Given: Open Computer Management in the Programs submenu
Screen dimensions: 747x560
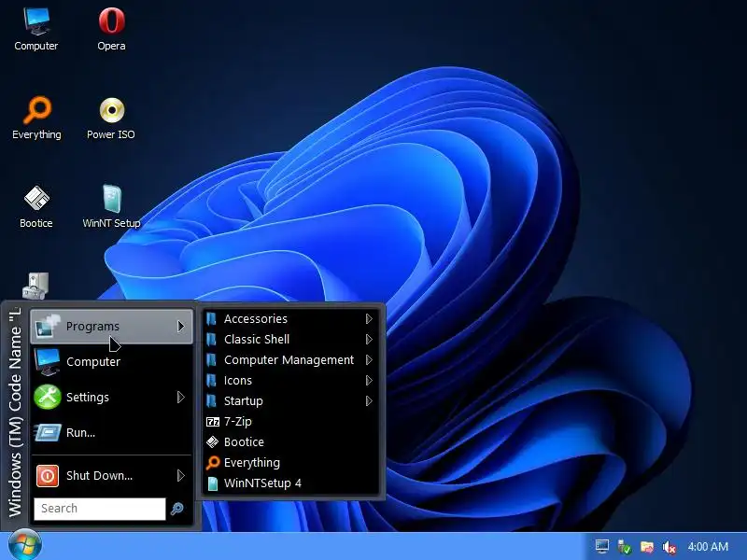Looking at the screenshot, I should (290, 360).
